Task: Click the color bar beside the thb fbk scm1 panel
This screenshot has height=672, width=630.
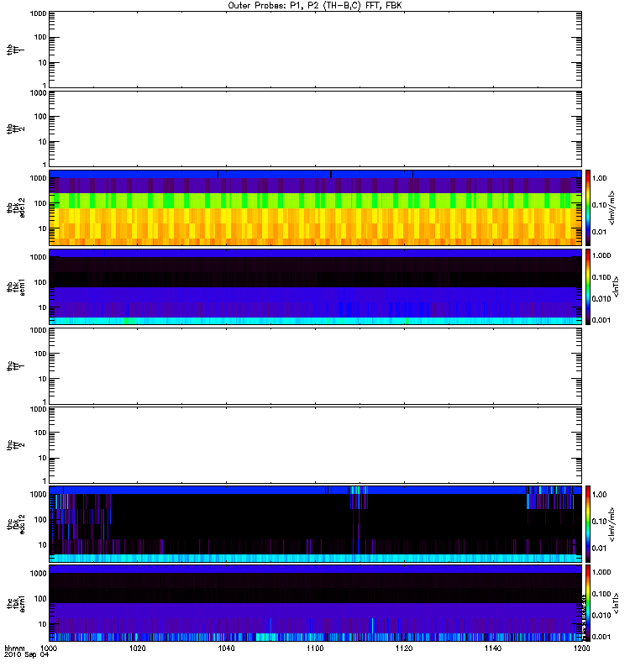Action: [x=588, y=286]
